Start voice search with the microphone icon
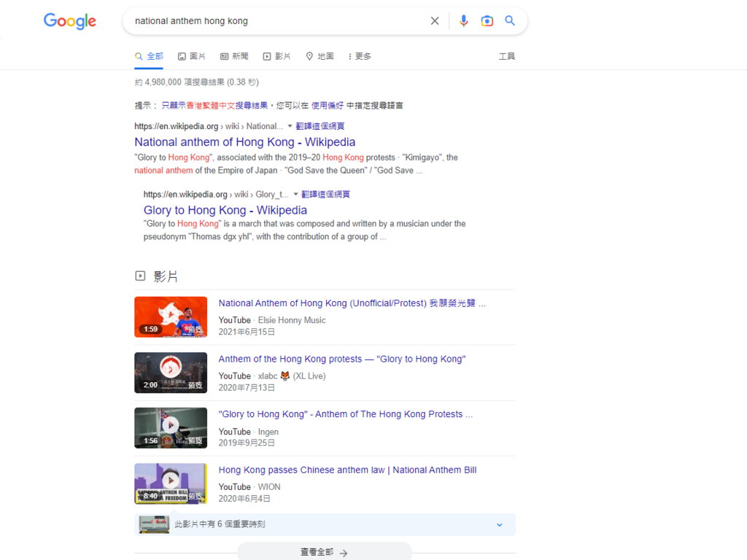The image size is (747, 560). pos(463,21)
